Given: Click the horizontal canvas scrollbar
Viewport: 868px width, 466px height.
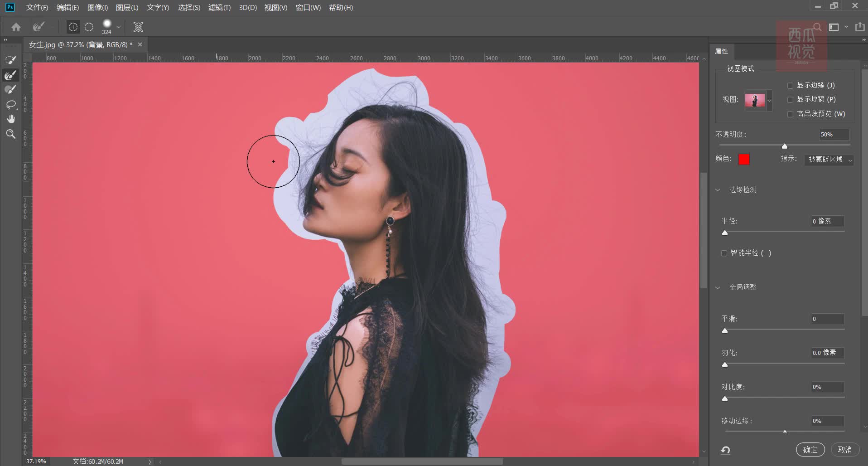Looking at the screenshot, I should coord(422,461).
